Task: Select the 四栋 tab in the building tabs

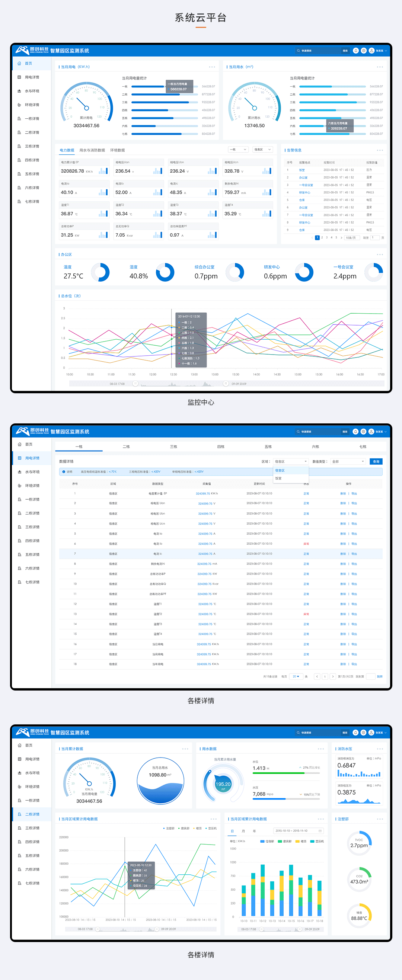Action: pyautogui.click(x=221, y=446)
